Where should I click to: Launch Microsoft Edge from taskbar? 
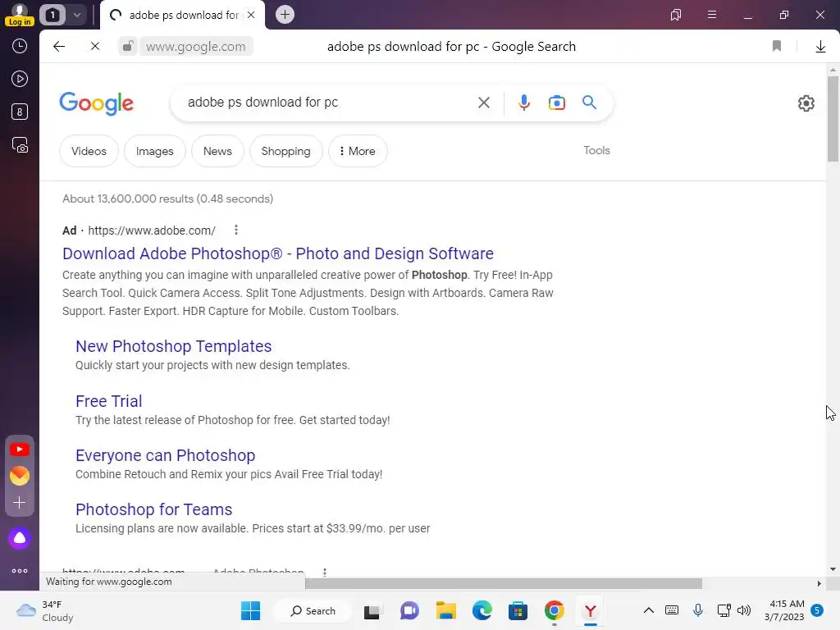482,610
